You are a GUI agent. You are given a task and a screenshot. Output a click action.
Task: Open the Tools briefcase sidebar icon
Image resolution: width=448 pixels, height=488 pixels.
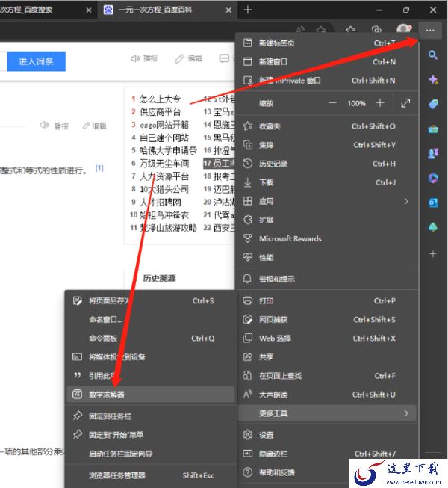tap(433, 129)
